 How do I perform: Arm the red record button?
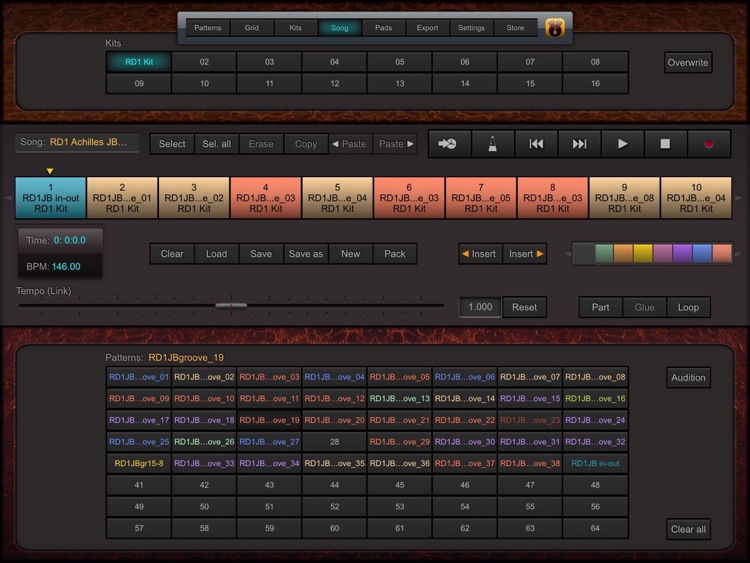tap(709, 144)
